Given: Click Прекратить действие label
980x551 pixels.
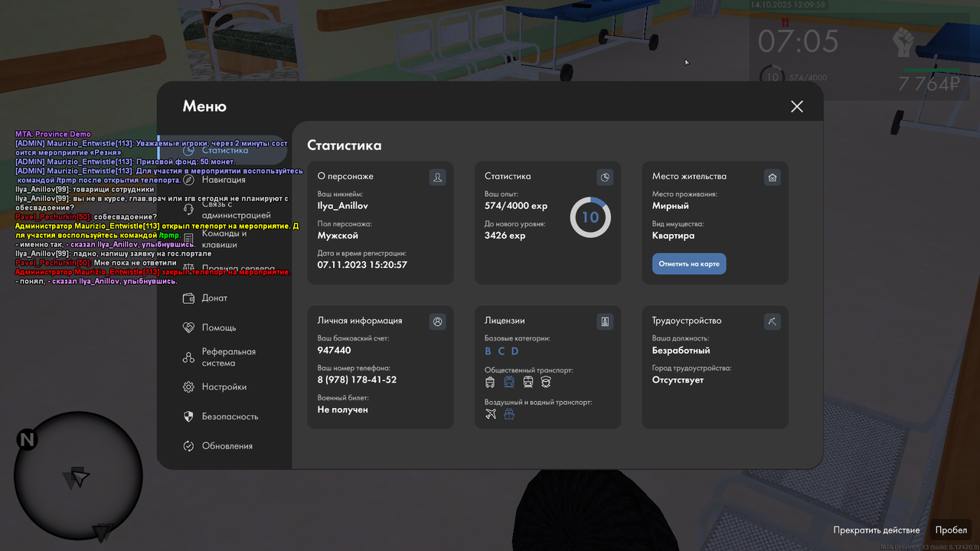Looking at the screenshot, I should [x=877, y=530].
